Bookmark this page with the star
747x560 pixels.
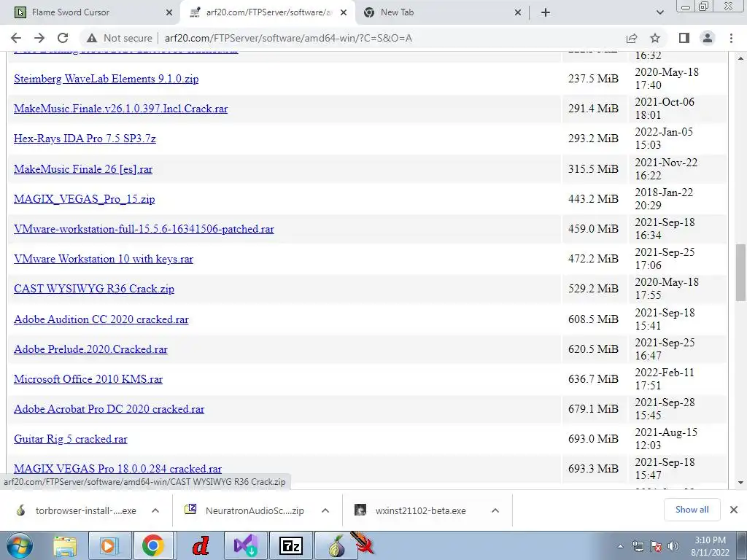coord(655,38)
